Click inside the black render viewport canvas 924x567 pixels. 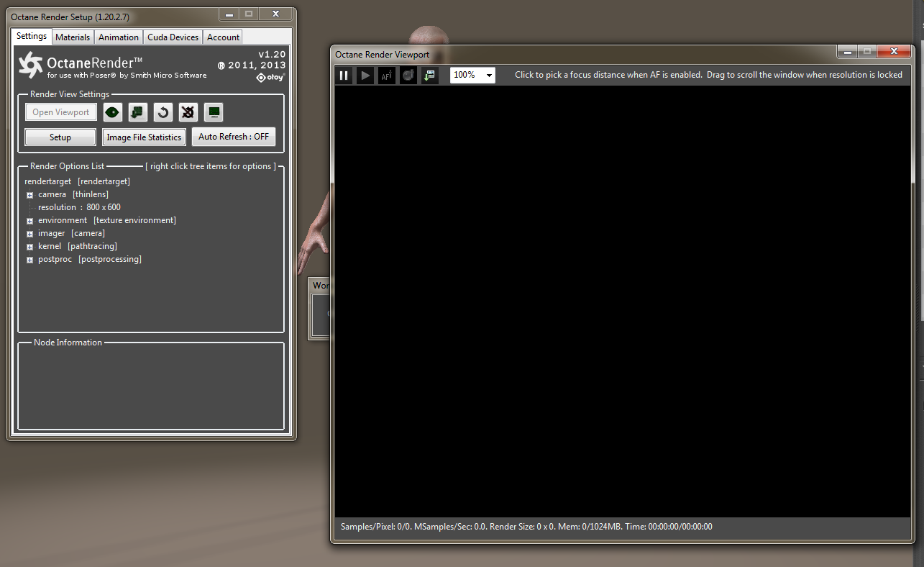point(623,301)
